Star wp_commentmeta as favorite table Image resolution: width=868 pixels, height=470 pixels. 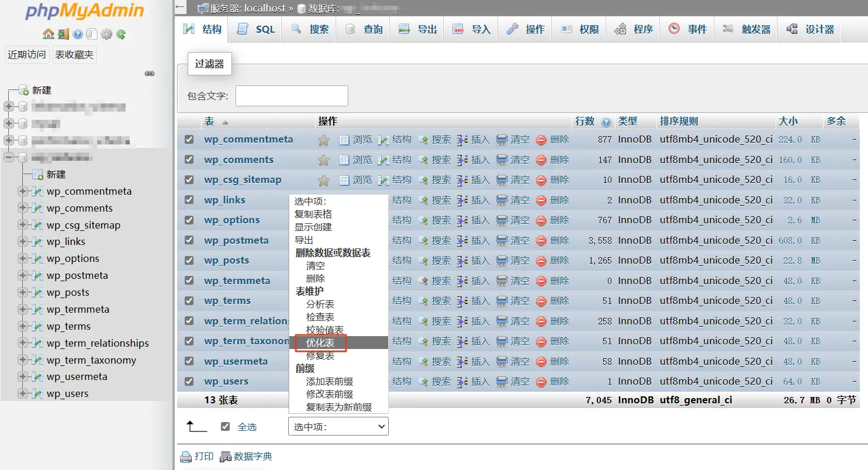pyautogui.click(x=323, y=140)
